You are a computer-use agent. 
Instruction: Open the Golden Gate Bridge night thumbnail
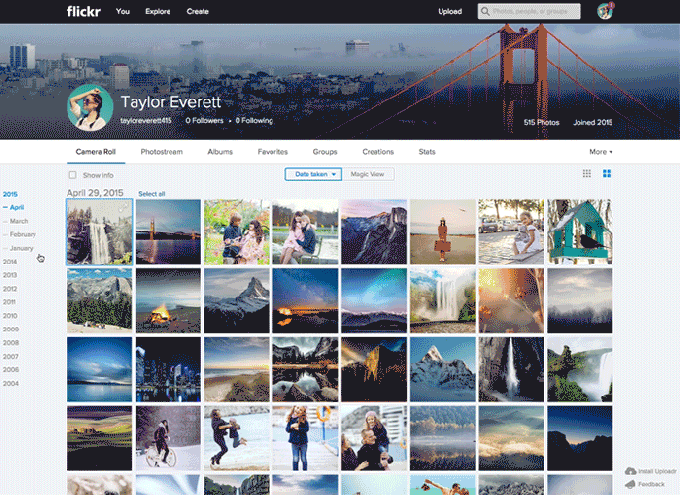168,232
